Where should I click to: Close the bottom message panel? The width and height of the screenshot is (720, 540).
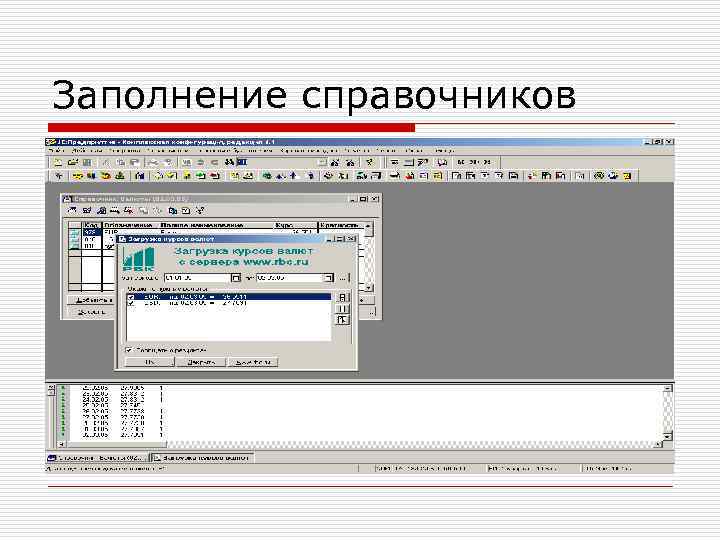point(51,388)
